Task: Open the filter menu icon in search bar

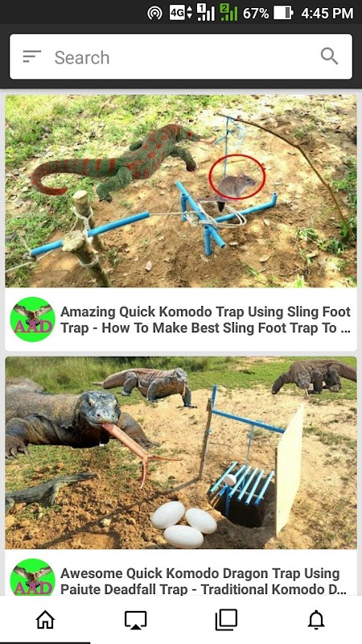Action: [32, 56]
